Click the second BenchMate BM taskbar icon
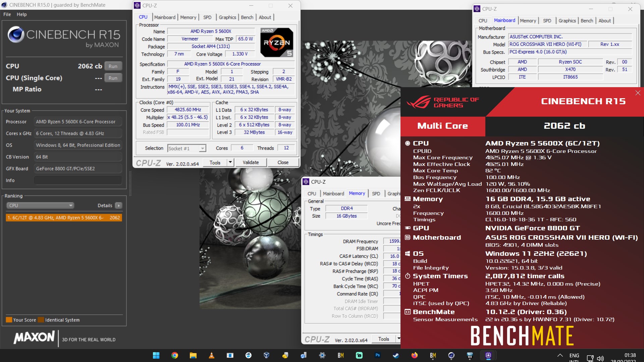Screen dimensions: 644x362 point(433,355)
